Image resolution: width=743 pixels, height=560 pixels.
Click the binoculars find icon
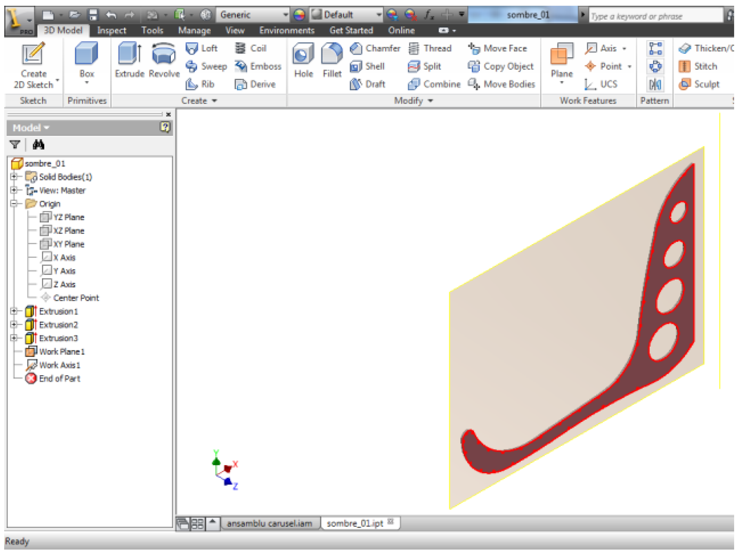click(38, 145)
